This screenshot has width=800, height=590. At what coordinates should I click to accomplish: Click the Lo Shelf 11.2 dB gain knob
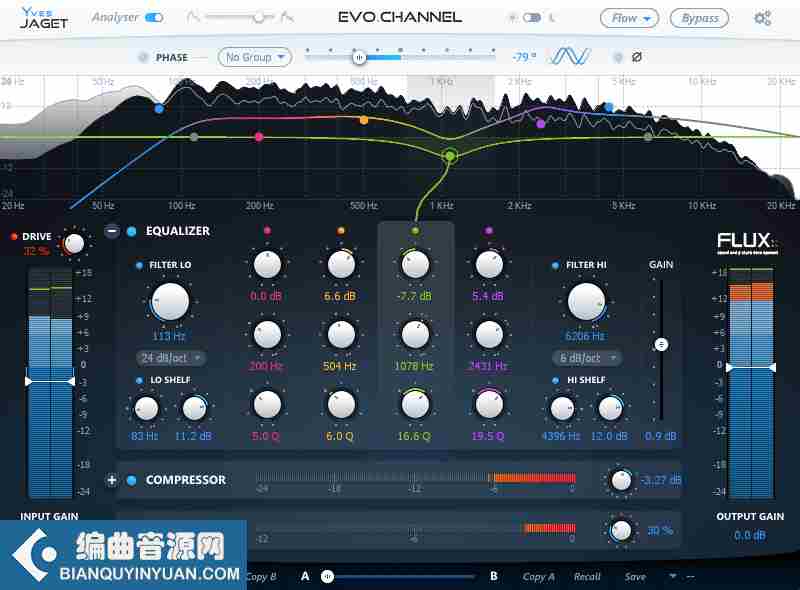click(194, 408)
